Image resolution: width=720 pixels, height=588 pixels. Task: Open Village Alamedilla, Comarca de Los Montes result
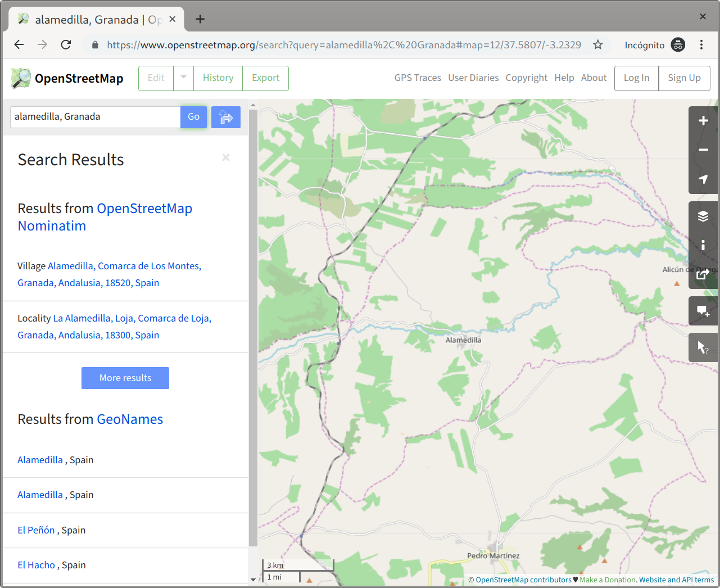coord(109,274)
